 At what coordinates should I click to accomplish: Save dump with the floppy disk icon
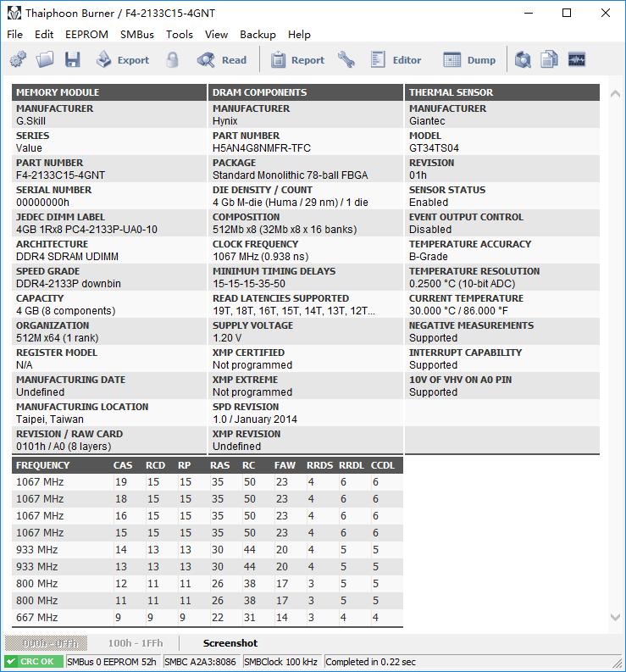[72, 59]
